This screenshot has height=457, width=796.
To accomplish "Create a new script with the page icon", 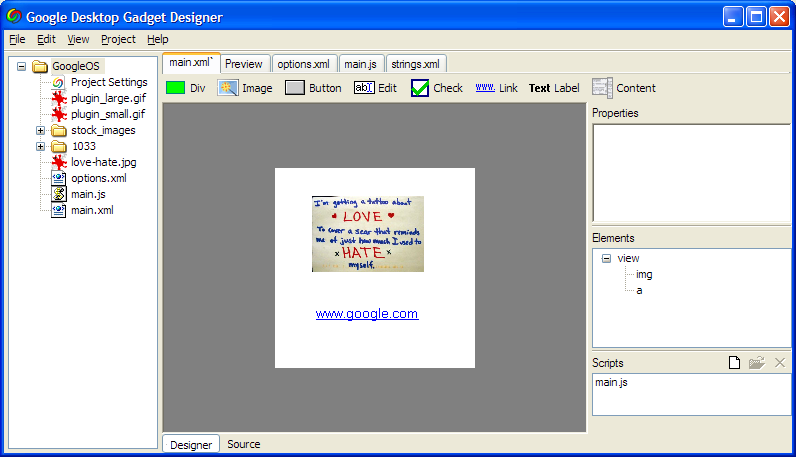I will coord(734,363).
